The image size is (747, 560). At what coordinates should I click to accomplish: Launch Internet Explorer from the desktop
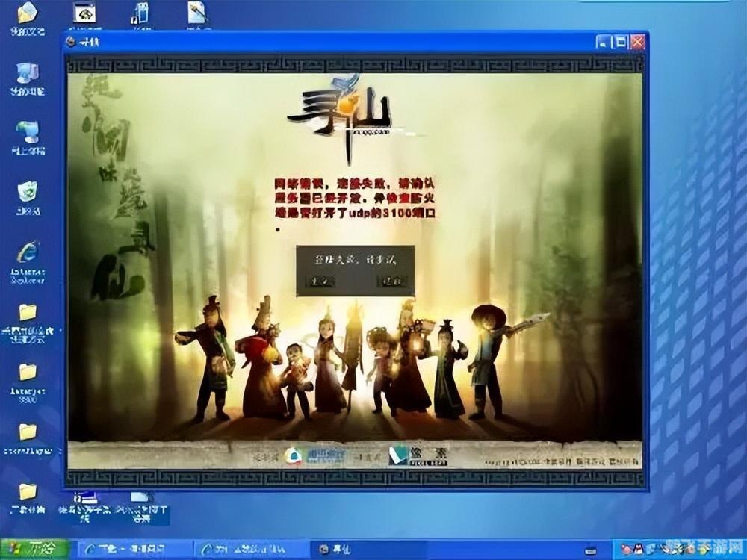pyautogui.click(x=28, y=250)
